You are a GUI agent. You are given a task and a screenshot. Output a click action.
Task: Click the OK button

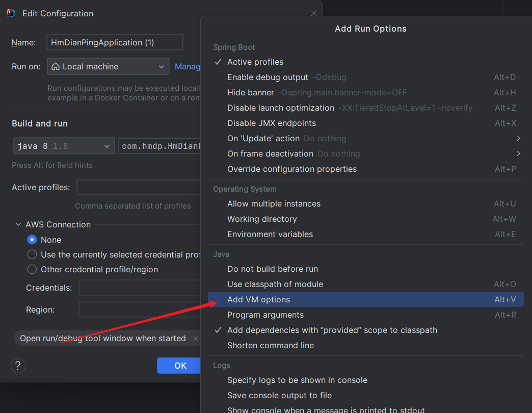point(179,366)
